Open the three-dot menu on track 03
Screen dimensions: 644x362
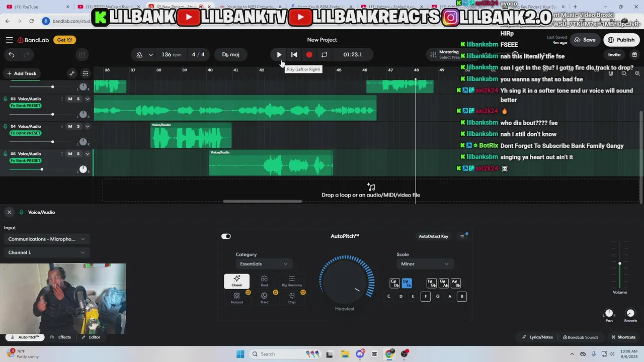pos(62,99)
